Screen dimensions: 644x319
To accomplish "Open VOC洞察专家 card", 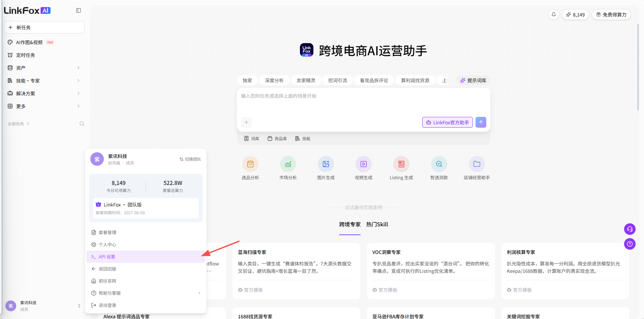I will click(x=431, y=271).
